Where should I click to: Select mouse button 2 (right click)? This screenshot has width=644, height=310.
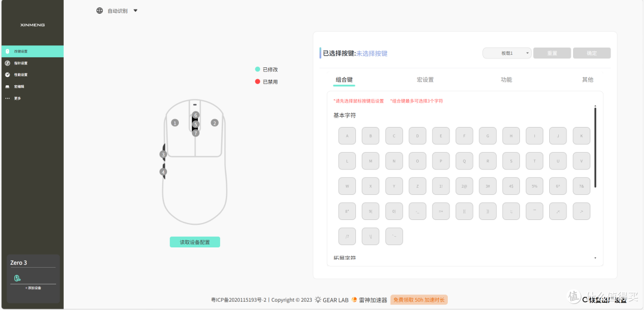click(215, 123)
